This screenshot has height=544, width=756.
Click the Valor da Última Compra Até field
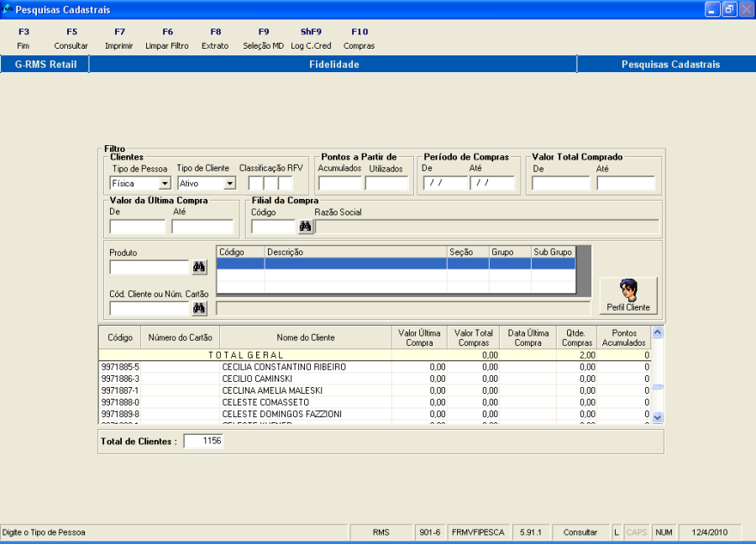[x=202, y=227]
